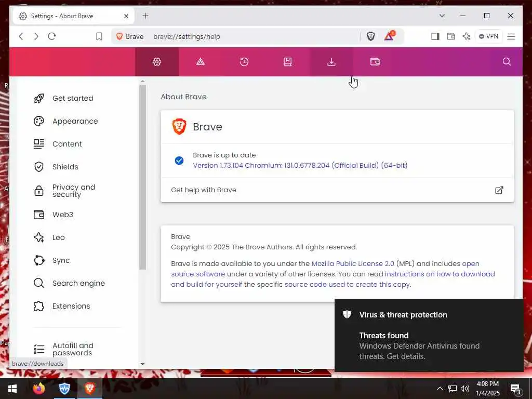Open Leo AI assistant toolbar icon

(x=467, y=36)
